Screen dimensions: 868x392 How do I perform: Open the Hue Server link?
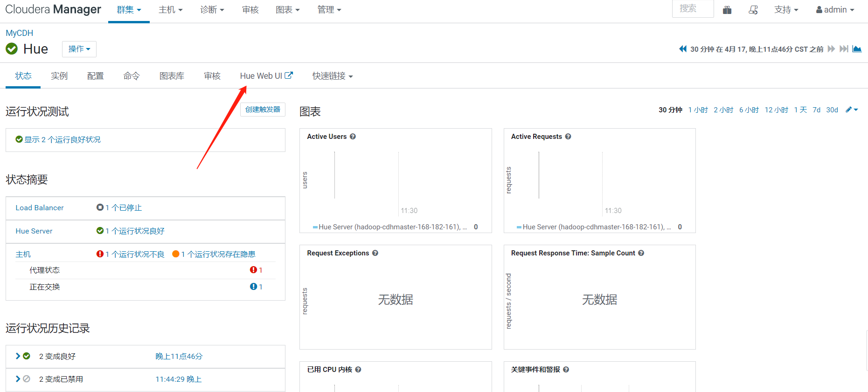coord(34,231)
